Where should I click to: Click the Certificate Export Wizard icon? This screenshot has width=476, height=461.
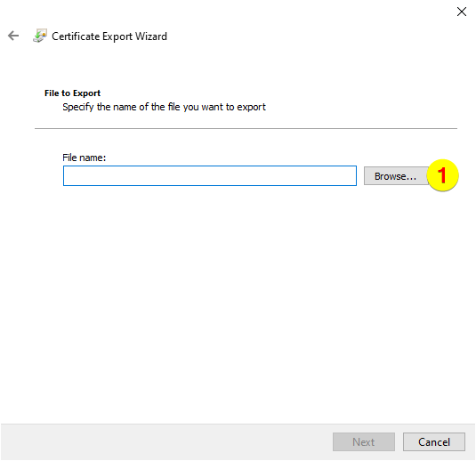click(40, 36)
